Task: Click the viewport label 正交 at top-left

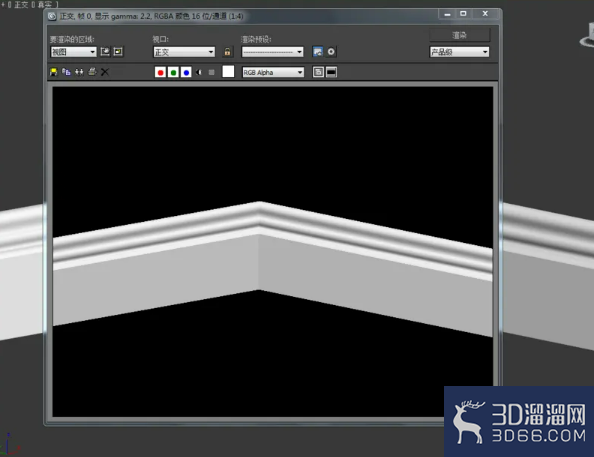Action: click(x=21, y=5)
